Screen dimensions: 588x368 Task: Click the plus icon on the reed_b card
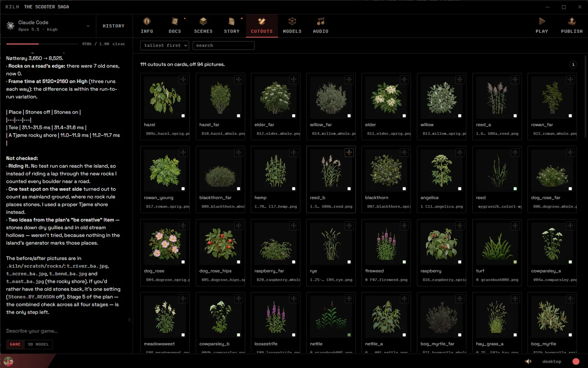pos(349,152)
